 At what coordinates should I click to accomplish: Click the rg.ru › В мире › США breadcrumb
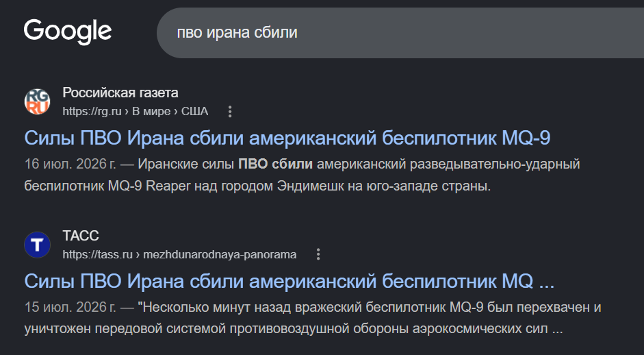point(135,112)
